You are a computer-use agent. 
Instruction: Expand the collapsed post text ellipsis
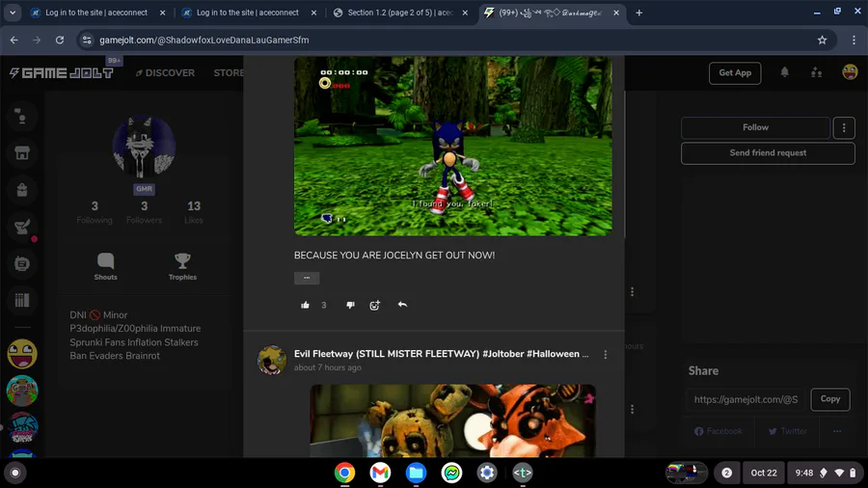tap(307, 278)
